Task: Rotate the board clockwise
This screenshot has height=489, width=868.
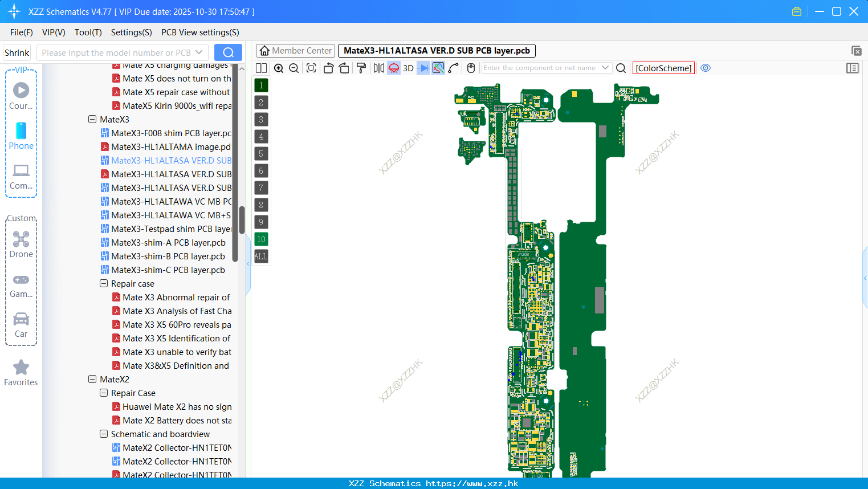Action: pyautogui.click(x=344, y=68)
